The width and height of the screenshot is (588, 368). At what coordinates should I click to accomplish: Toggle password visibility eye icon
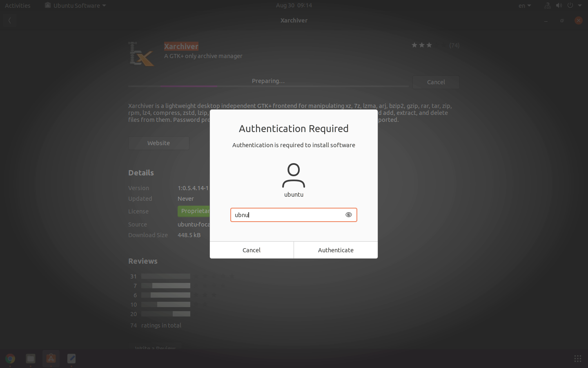coord(348,215)
